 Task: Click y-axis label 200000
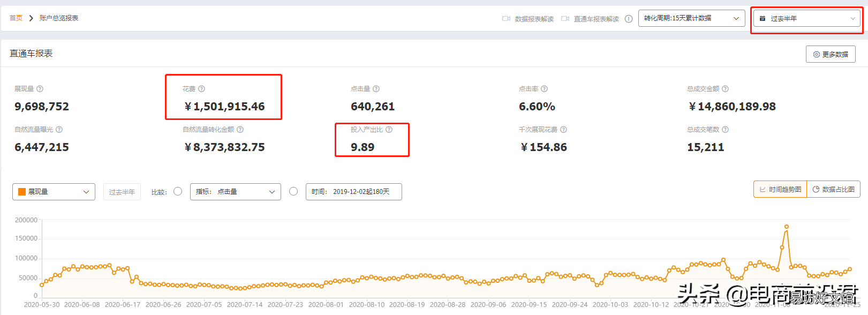(x=26, y=220)
